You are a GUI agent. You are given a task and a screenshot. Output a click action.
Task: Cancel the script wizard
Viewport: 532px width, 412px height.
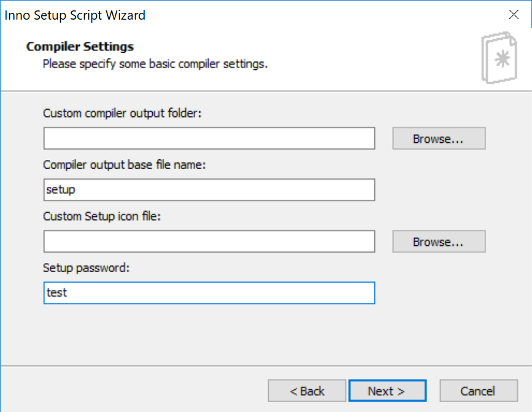[479, 391]
